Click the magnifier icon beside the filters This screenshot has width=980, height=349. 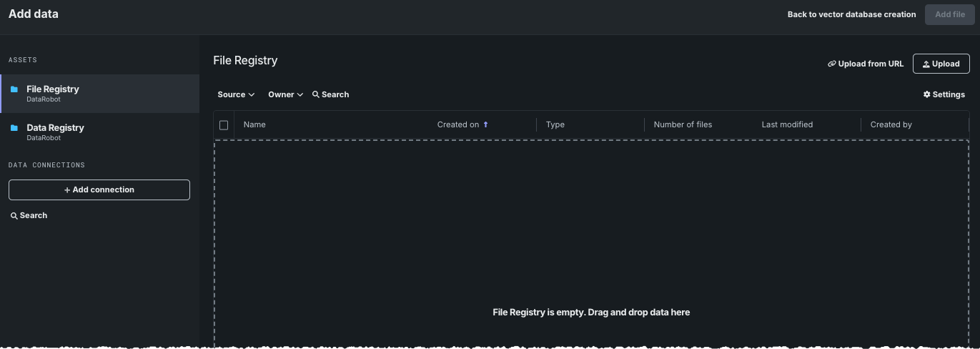[316, 94]
